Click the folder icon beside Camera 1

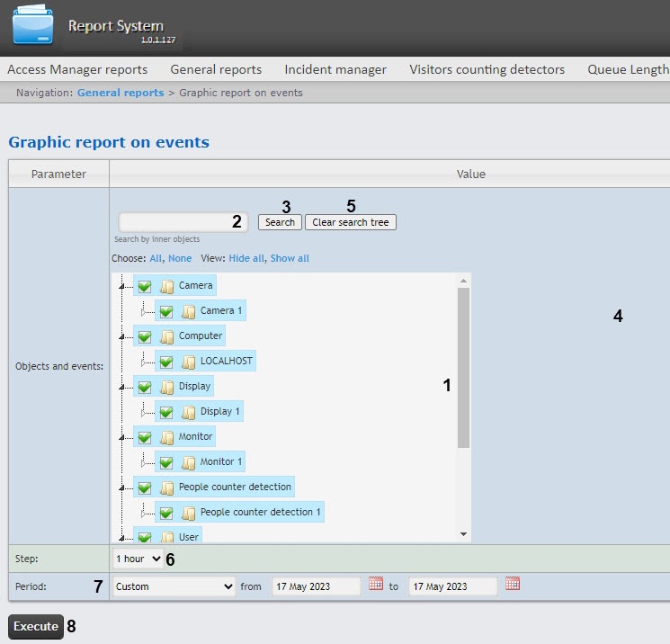(189, 311)
